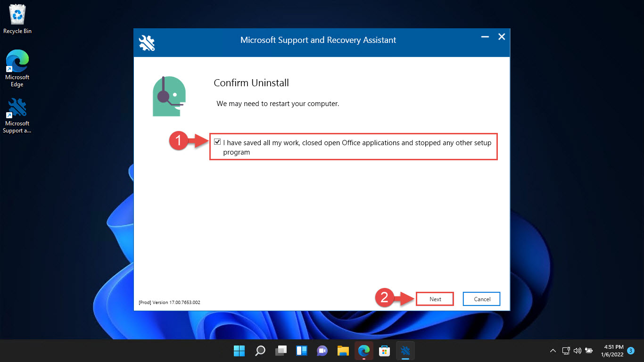Click the Next button
This screenshot has width=644, height=362.
(435, 299)
